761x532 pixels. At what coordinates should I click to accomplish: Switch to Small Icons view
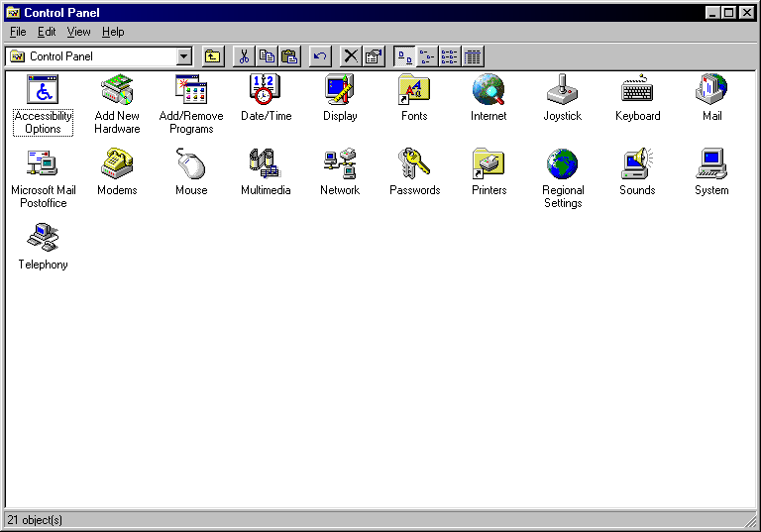(427, 56)
